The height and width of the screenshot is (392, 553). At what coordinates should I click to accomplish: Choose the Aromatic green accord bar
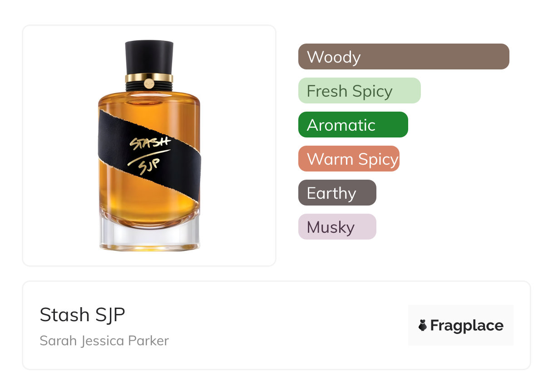pos(353,125)
